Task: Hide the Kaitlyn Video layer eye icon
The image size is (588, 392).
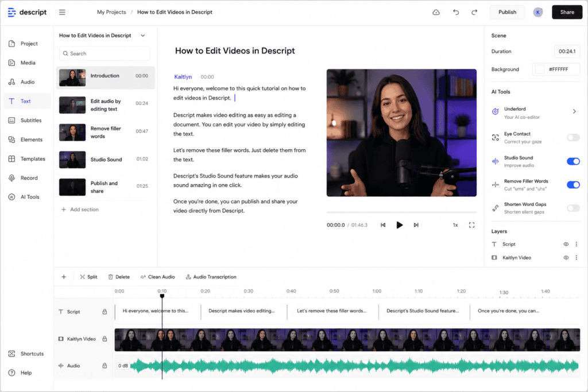Action: 566,258
